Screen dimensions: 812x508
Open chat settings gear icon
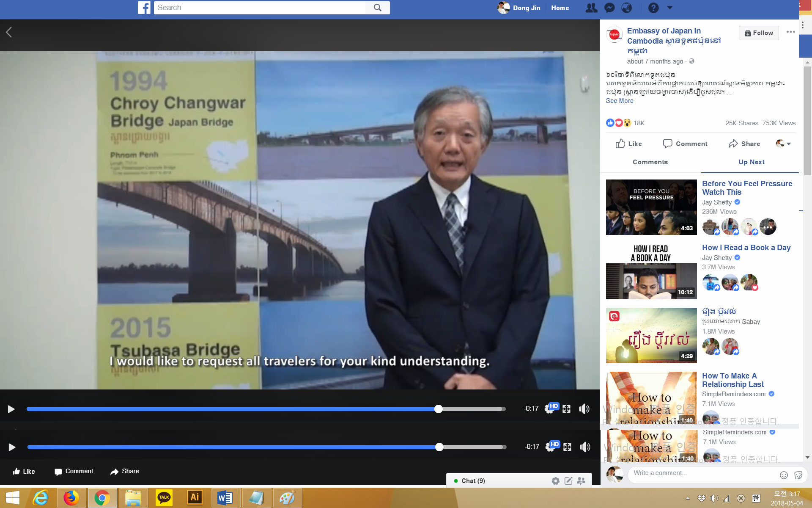tap(555, 481)
